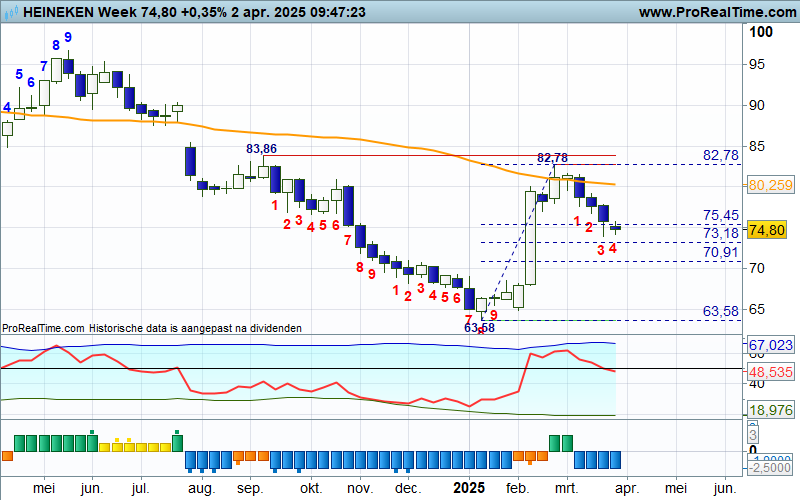This screenshot has width=800, height=500.
Task: Click the 73,18 retracement level label
Action: 720,233
